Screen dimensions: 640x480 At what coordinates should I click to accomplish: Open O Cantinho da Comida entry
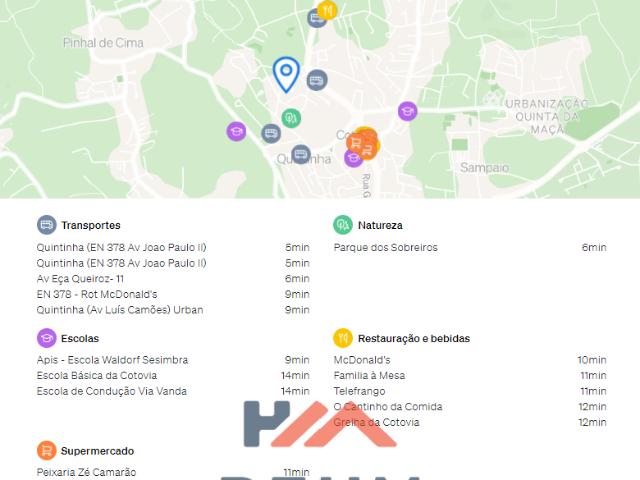pos(470,407)
